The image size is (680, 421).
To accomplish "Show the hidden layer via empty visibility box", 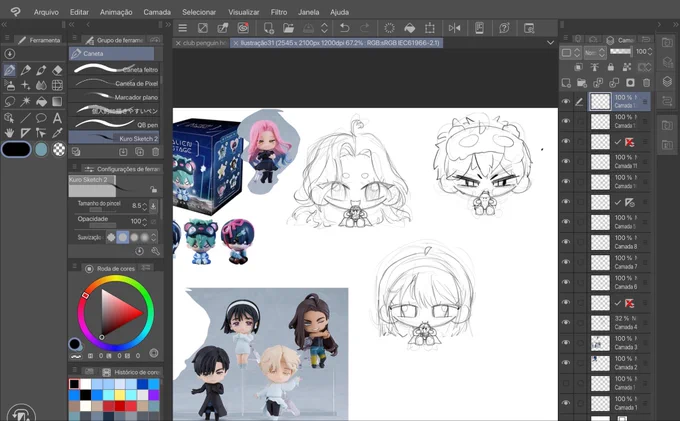I will coord(566,383).
